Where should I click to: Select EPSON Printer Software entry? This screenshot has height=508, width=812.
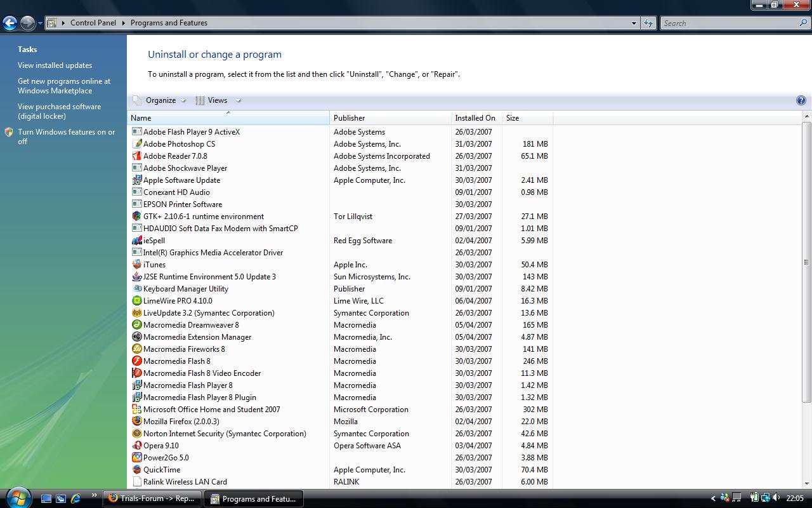click(340, 204)
